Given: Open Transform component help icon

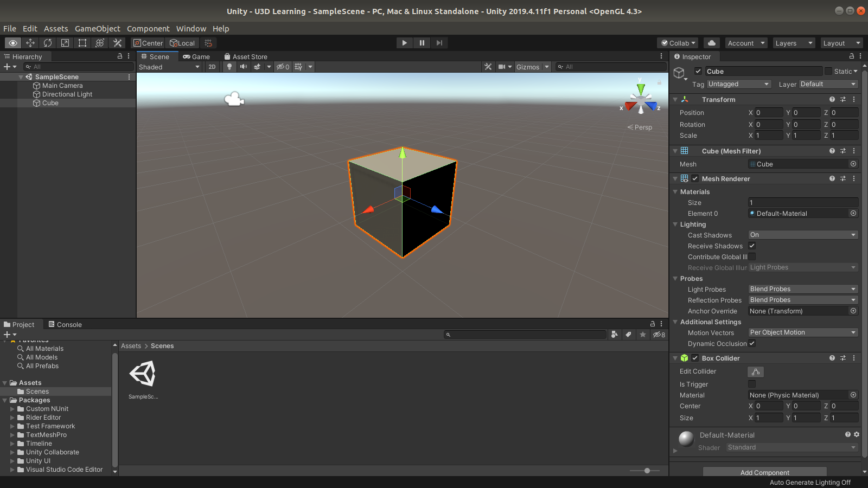Looking at the screenshot, I should [832, 99].
